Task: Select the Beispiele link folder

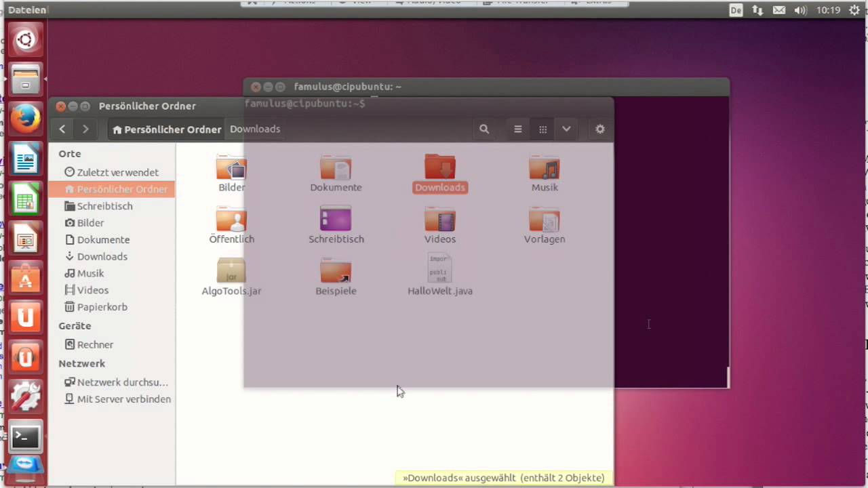Action: pos(336,277)
